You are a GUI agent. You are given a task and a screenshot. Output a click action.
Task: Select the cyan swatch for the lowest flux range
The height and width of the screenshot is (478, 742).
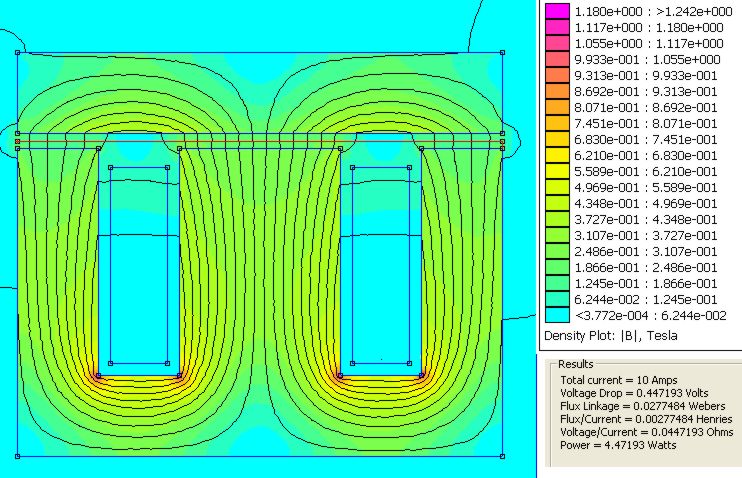click(558, 316)
